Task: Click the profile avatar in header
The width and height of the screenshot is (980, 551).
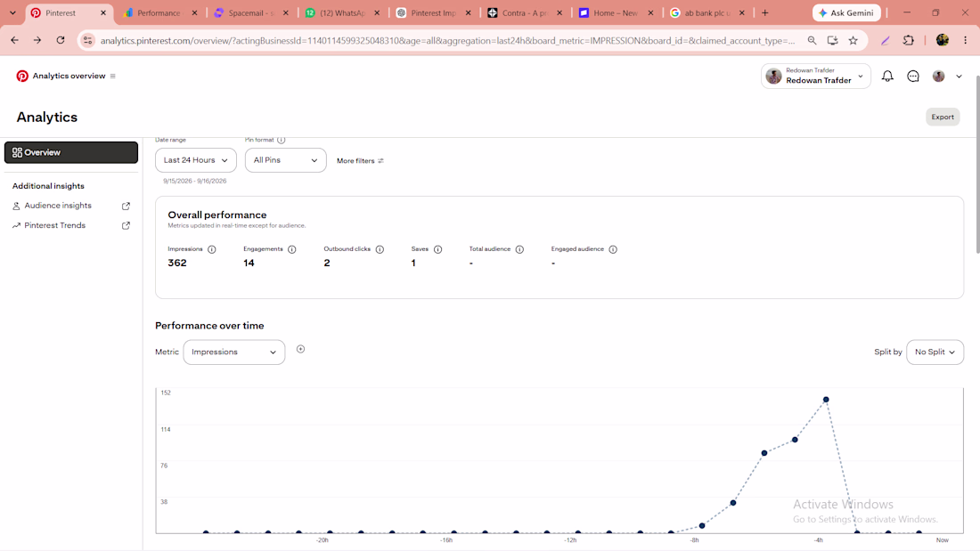Action: pyautogui.click(x=938, y=77)
